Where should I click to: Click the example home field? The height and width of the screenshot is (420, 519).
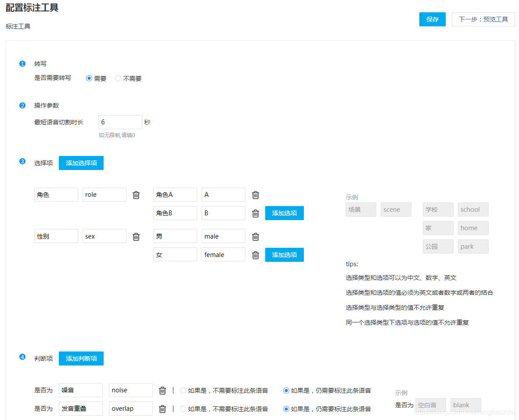click(x=473, y=228)
